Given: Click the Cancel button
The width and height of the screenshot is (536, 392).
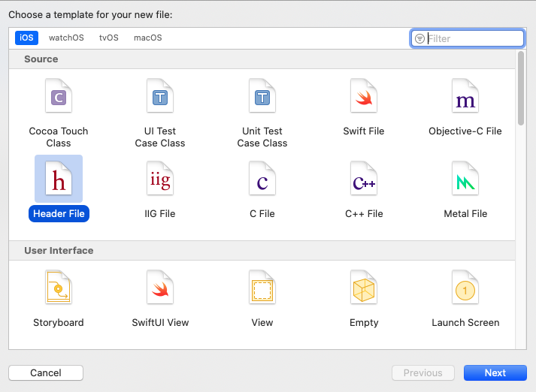Looking at the screenshot, I should click(46, 373).
